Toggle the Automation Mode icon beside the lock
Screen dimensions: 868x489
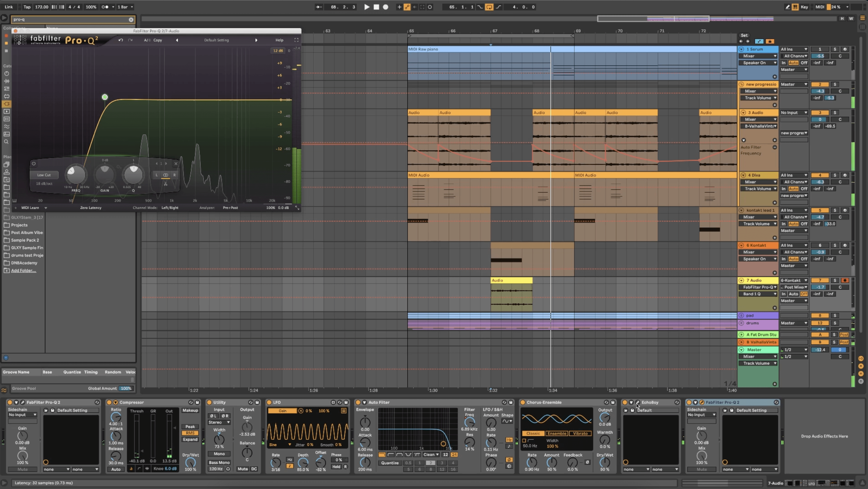pos(759,41)
